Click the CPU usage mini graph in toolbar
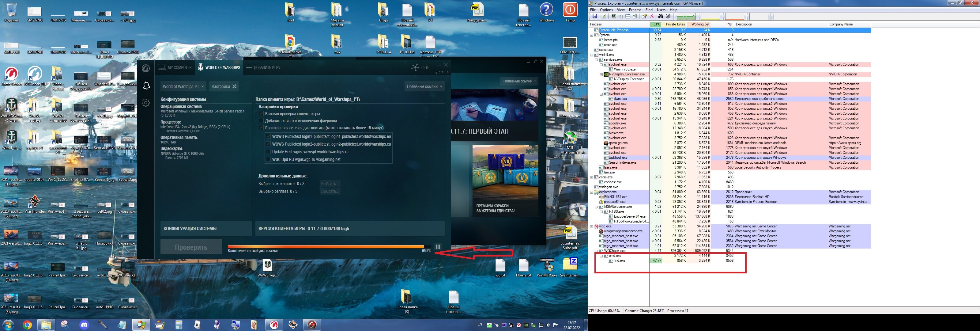This screenshot has width=980, height=331. (x=686, y=16)
